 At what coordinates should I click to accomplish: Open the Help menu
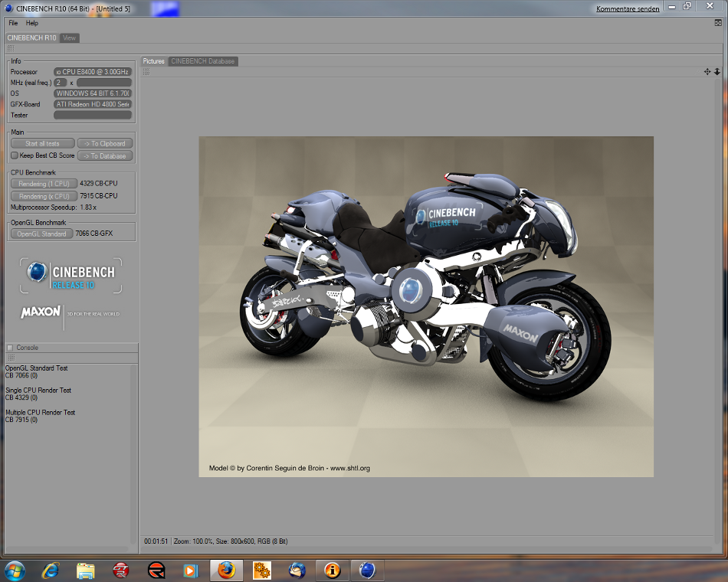(x=32, y=23)
